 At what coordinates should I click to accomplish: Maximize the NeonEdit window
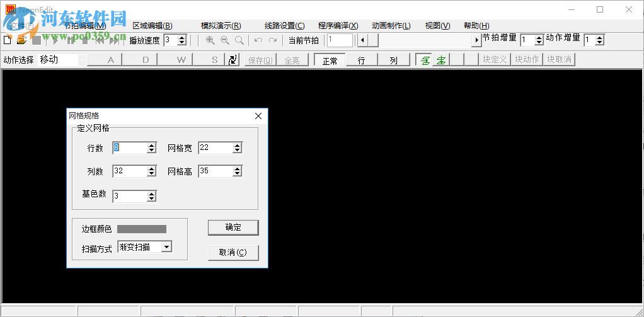point(600,9)
